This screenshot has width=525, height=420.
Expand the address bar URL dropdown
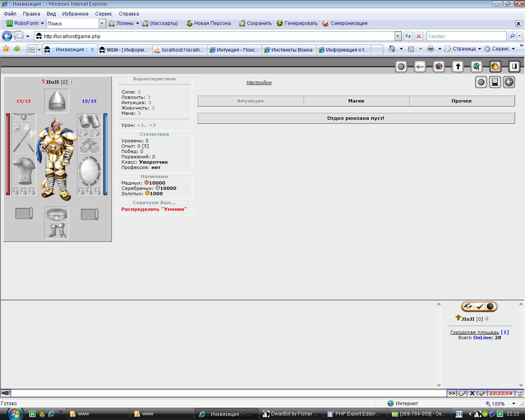point(397,36)
